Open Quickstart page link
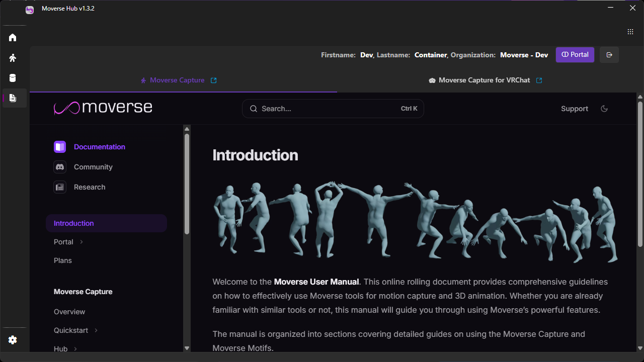644x362 pixels. tap(71, 330)
